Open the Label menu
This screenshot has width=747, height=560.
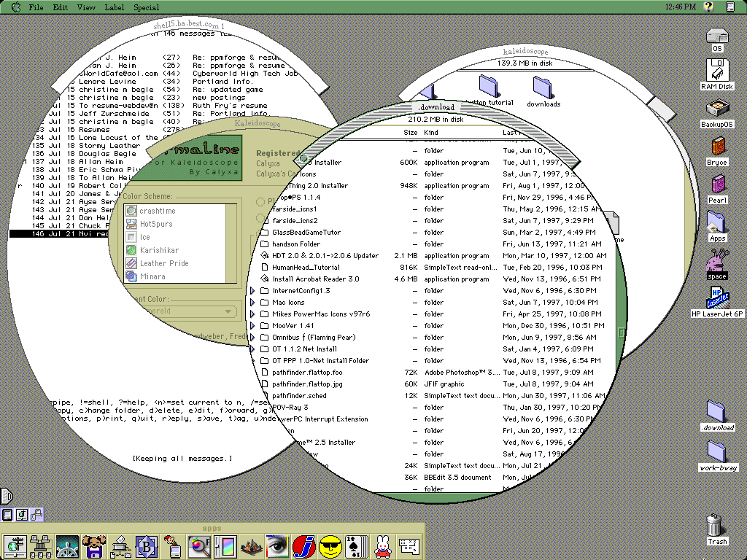point(115,7)
